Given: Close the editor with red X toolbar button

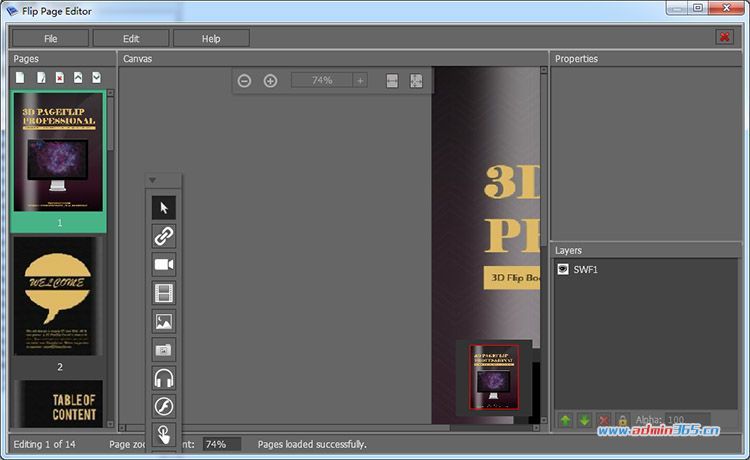Looking at the screenshot, I should pos(725,37).
